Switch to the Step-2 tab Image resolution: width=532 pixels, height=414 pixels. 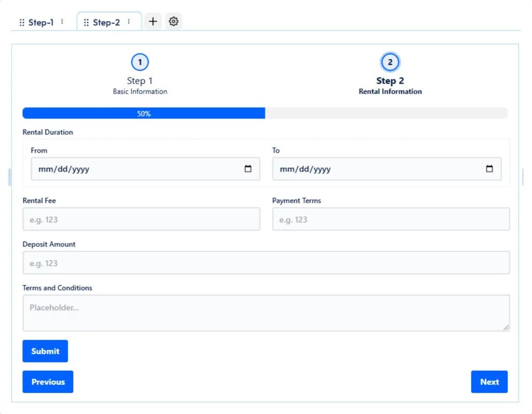(x=105, y=22)
